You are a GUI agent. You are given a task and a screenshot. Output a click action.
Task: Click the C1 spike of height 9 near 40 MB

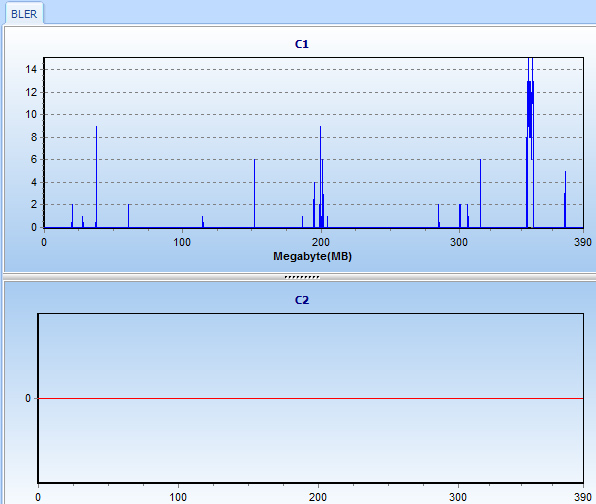click(x=96, y=177)
